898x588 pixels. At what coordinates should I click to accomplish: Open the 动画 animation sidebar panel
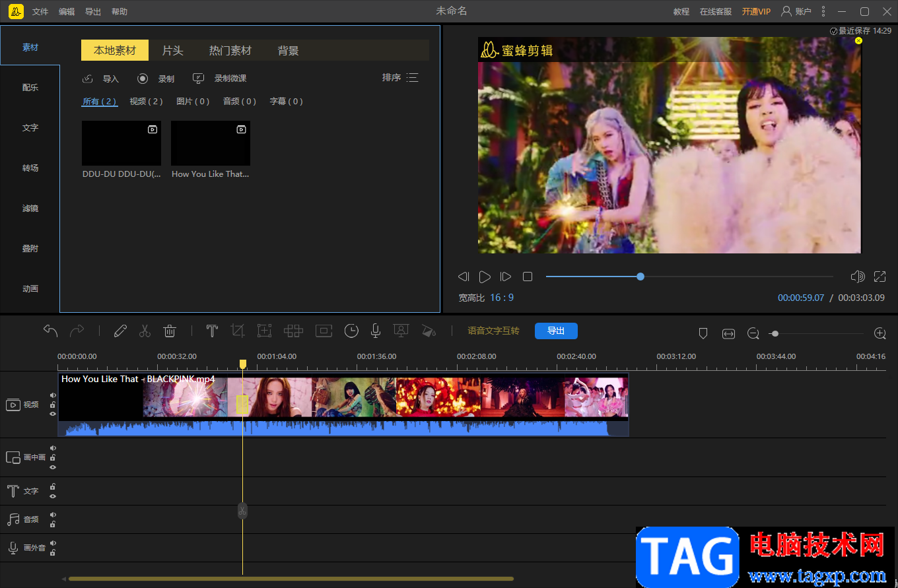[x=30, y=289]
